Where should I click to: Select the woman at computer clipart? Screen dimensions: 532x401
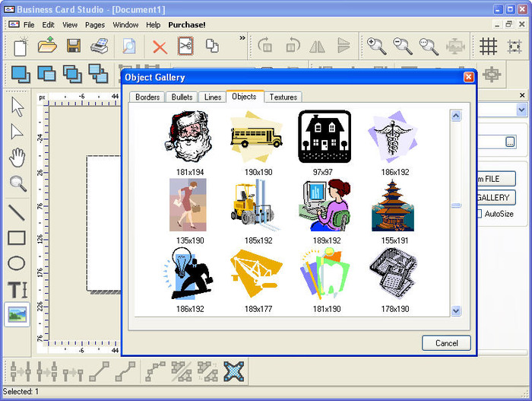[x=325, y=205]
